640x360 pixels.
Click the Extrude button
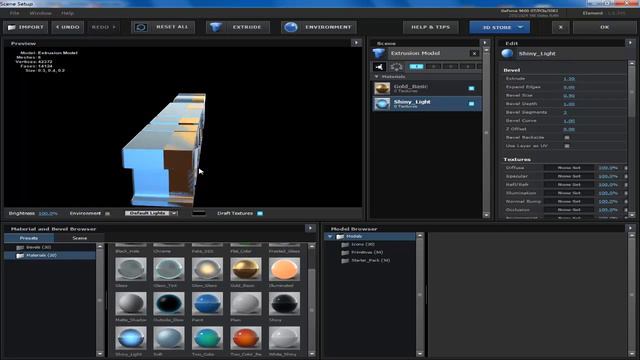tap(238, 27)
